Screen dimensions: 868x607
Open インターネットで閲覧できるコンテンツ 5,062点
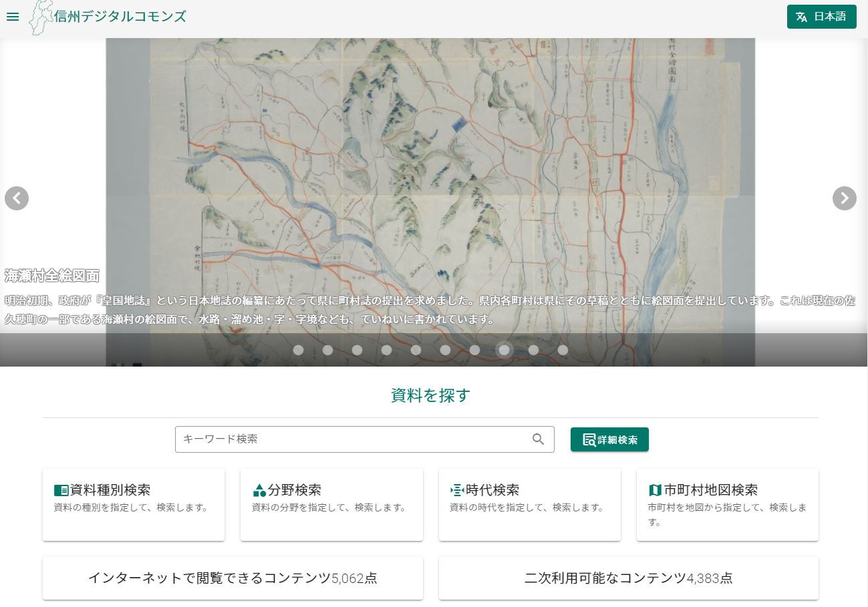coord(233,578)
